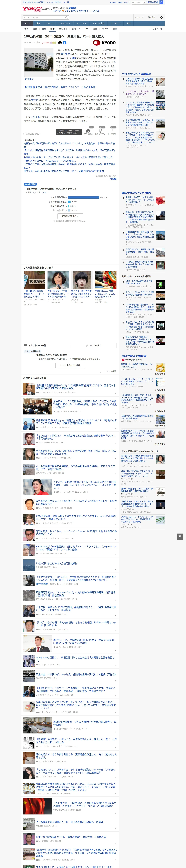This screenshot has width=186, height=868.
Task: Open the 大下容子アナ recommended article thumbnail
Action: pyautogui.click(x=58, y=280)
